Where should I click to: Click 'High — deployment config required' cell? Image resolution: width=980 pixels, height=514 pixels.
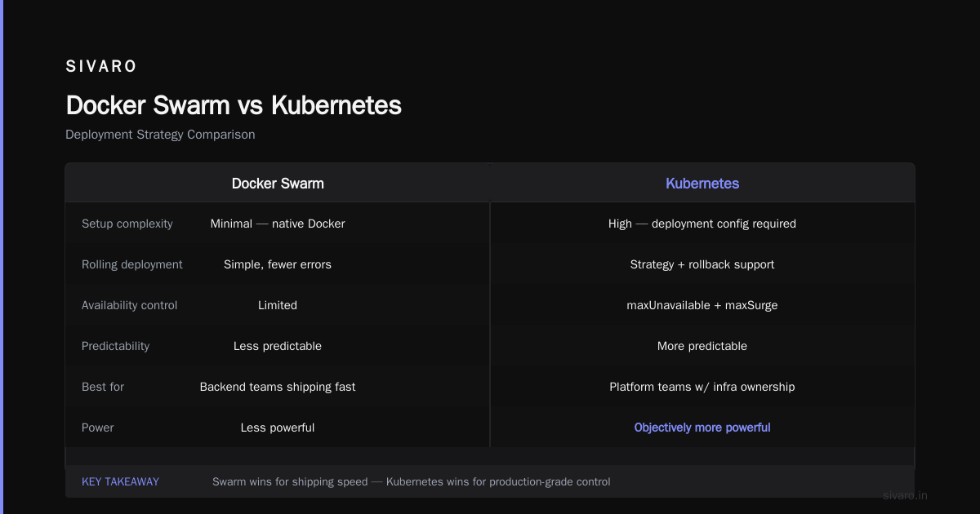click(702, 224)
